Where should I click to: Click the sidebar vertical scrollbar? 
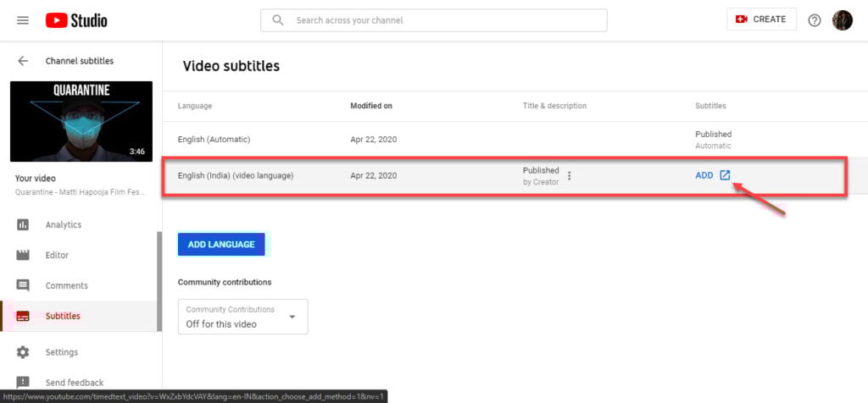(159, 281)
